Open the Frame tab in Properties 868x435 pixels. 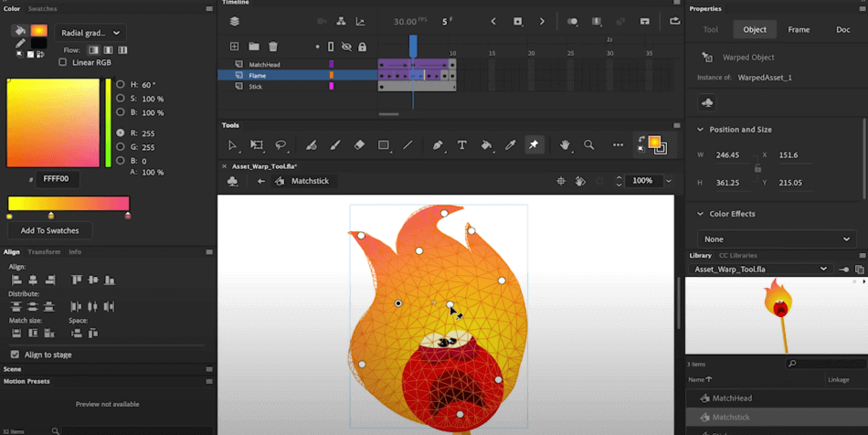[799, 29]
